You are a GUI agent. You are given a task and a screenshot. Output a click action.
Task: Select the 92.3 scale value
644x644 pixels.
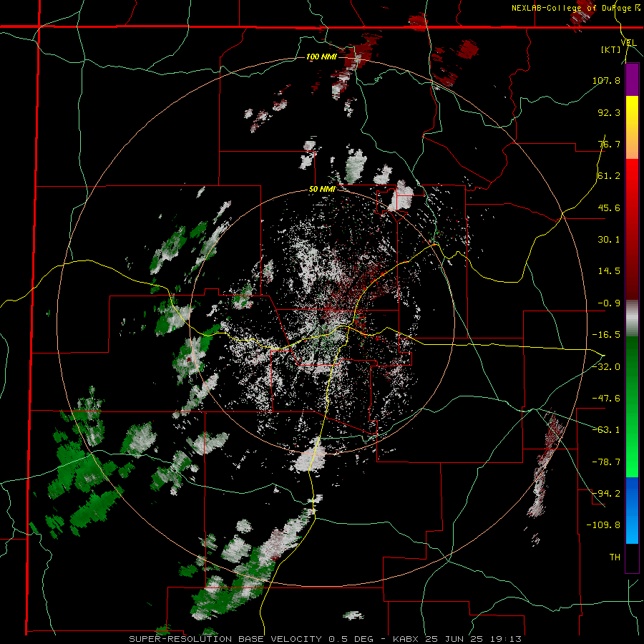click(609, 112)
